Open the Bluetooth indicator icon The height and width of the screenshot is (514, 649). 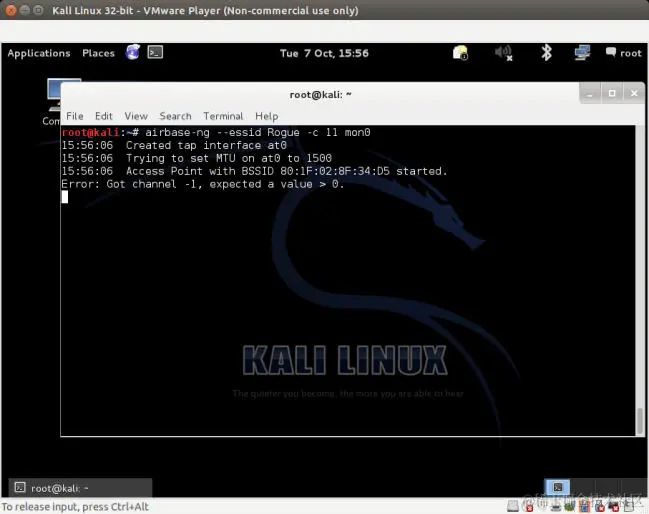(546, 53)
